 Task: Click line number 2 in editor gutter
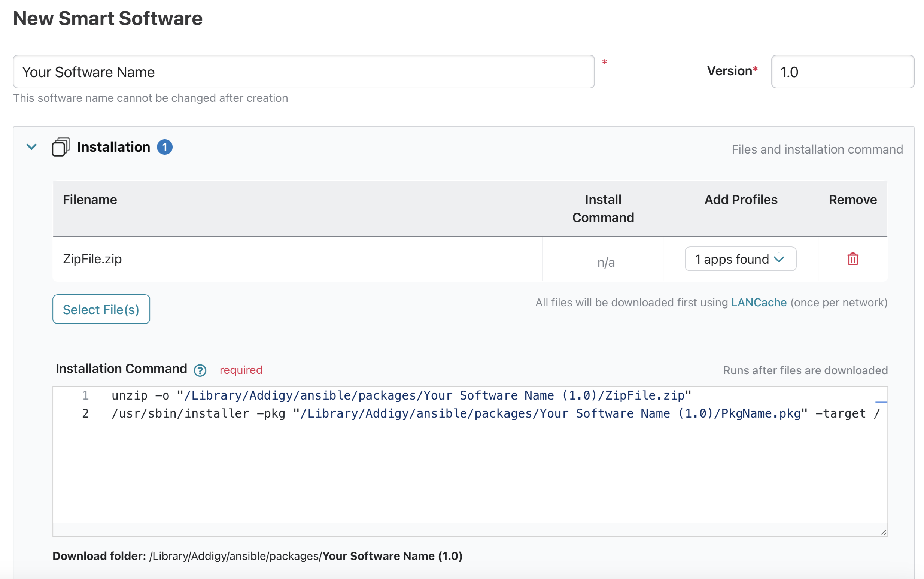pos(85,413)
